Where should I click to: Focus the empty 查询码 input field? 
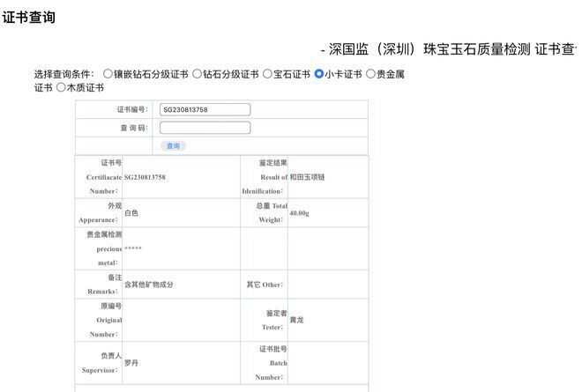[205, 128]
